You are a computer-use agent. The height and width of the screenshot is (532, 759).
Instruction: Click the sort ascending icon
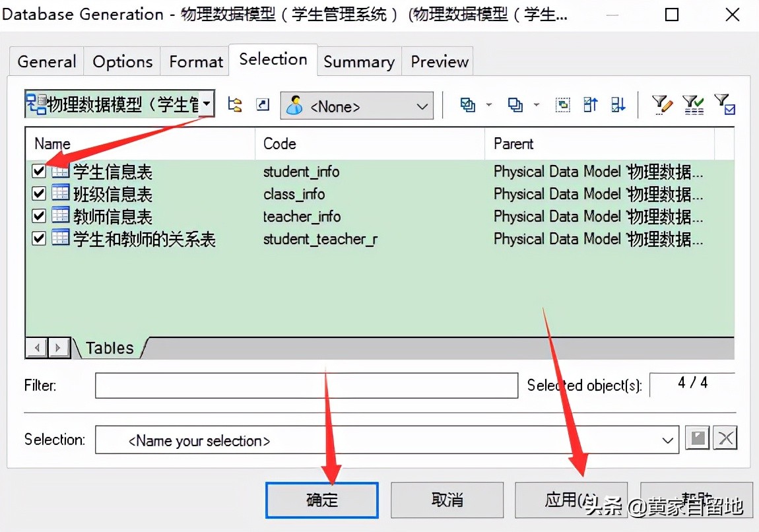(589, 104)
